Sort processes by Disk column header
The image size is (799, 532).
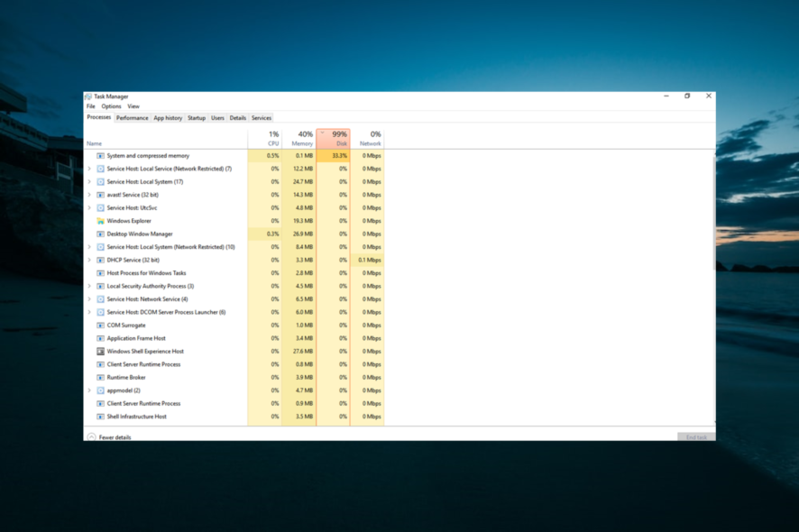tap(334, 139)
